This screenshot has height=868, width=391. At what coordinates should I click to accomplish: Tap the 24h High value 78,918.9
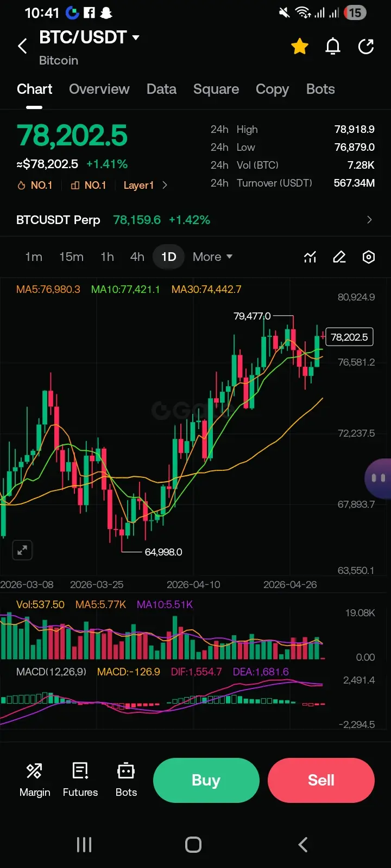pyautogui.click(x=354, y=129)
